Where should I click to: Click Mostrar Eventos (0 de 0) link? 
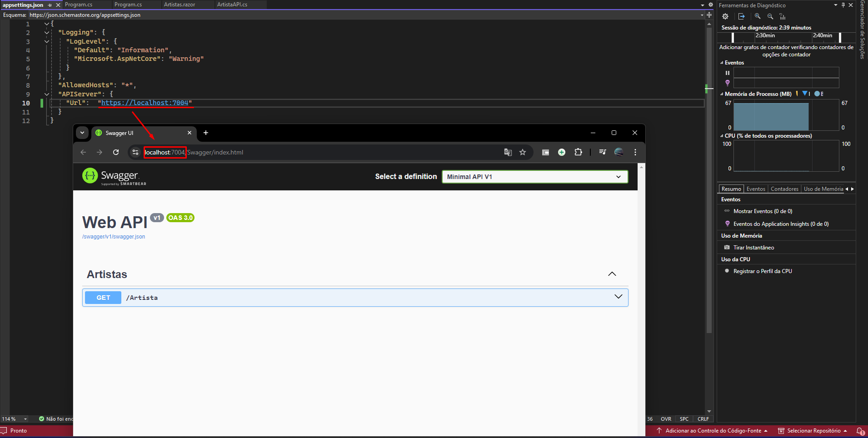(763, 211)
